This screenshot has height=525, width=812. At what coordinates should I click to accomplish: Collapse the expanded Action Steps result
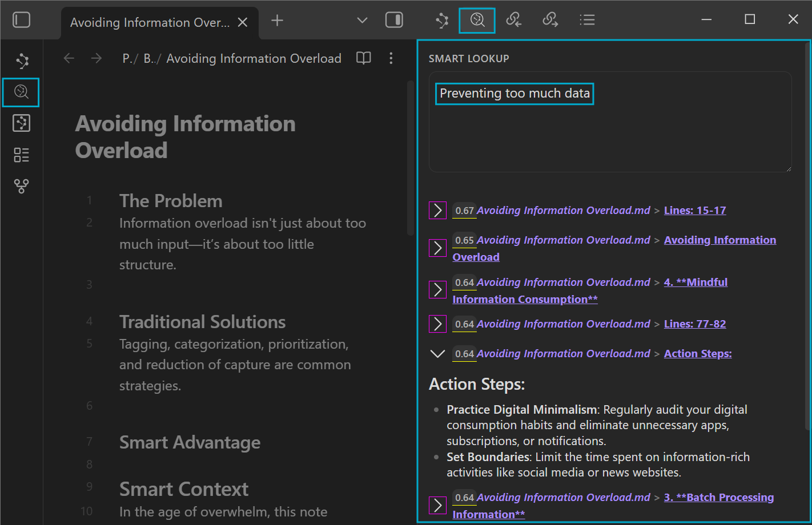pyautogui.click(x=437, y=354)
